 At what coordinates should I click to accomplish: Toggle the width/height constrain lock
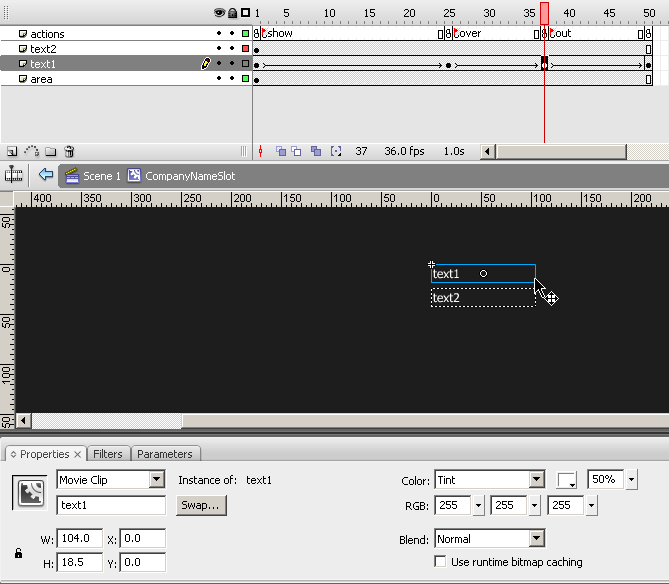(18, 552)
